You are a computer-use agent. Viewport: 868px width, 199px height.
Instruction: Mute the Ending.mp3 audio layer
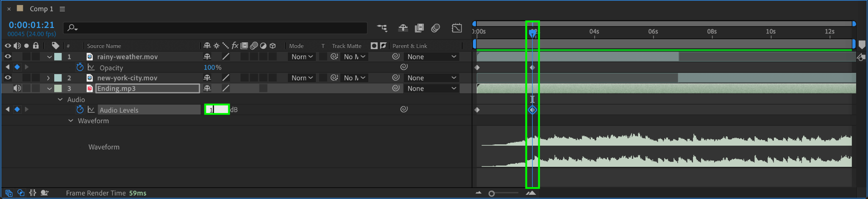click(17, 88)
